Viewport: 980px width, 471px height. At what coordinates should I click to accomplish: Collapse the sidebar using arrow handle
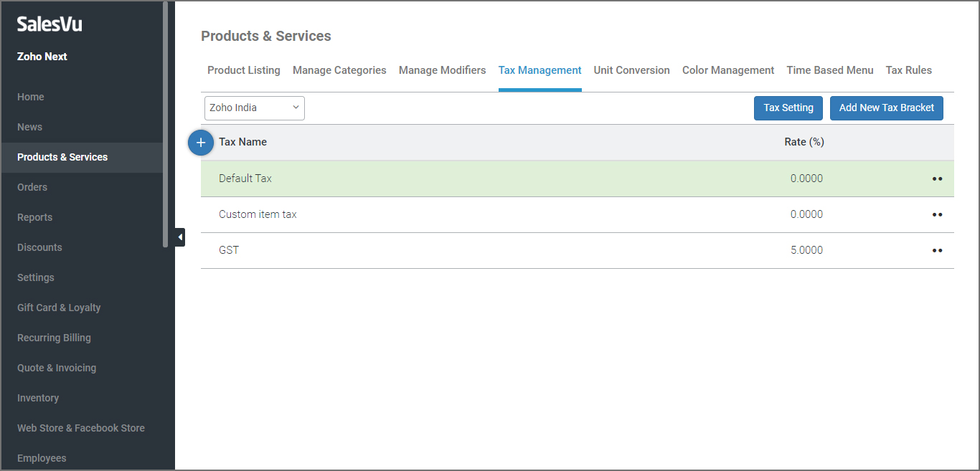point(179,237)
